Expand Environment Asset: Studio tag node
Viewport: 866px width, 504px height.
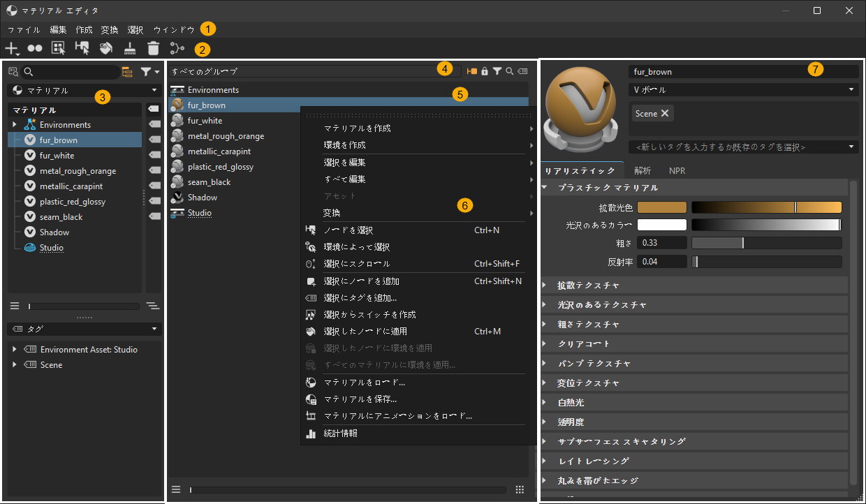click(15, 349)
